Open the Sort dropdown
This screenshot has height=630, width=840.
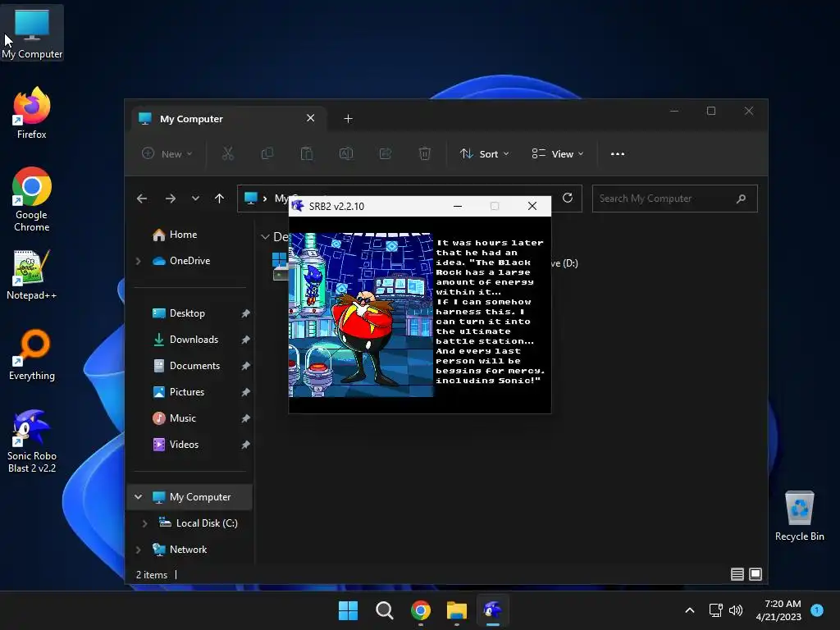click(484, 153)
